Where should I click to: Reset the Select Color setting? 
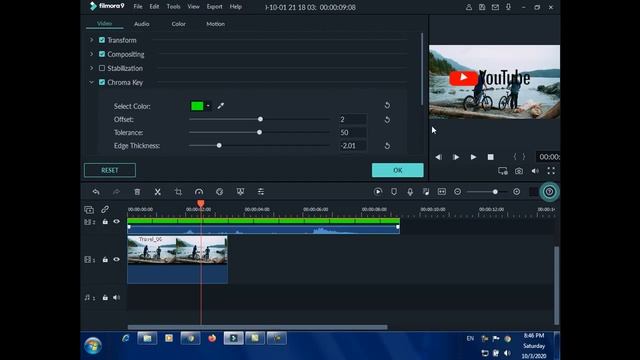387,105
